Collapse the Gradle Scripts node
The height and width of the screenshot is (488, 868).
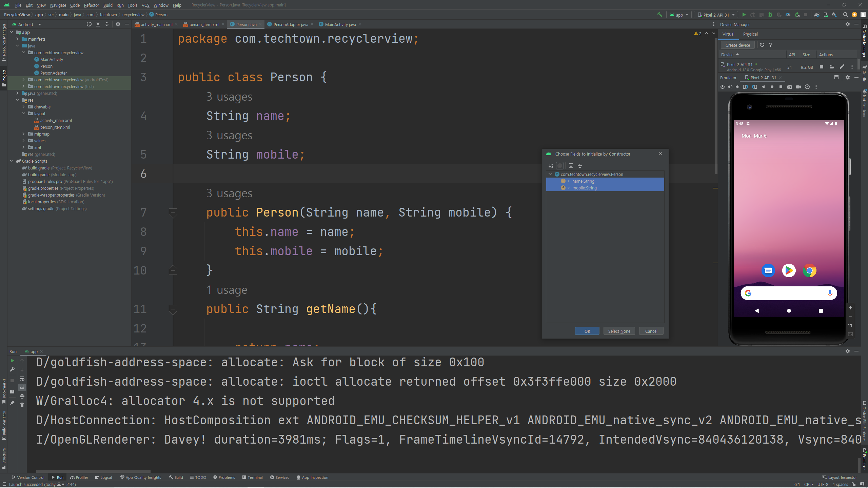point(12,161)
